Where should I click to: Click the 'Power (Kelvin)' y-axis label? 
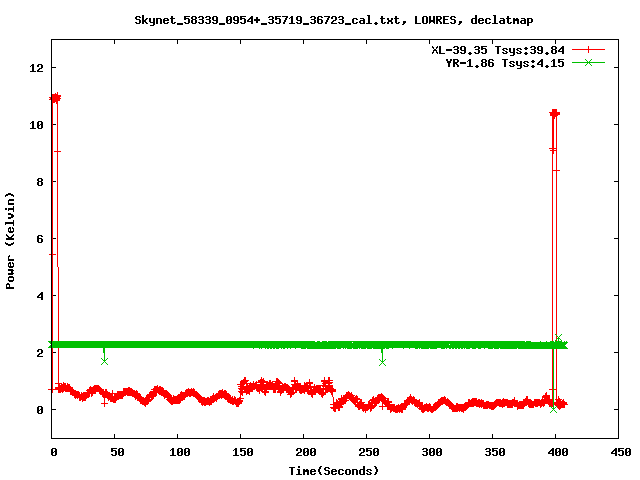coord(10,240)
